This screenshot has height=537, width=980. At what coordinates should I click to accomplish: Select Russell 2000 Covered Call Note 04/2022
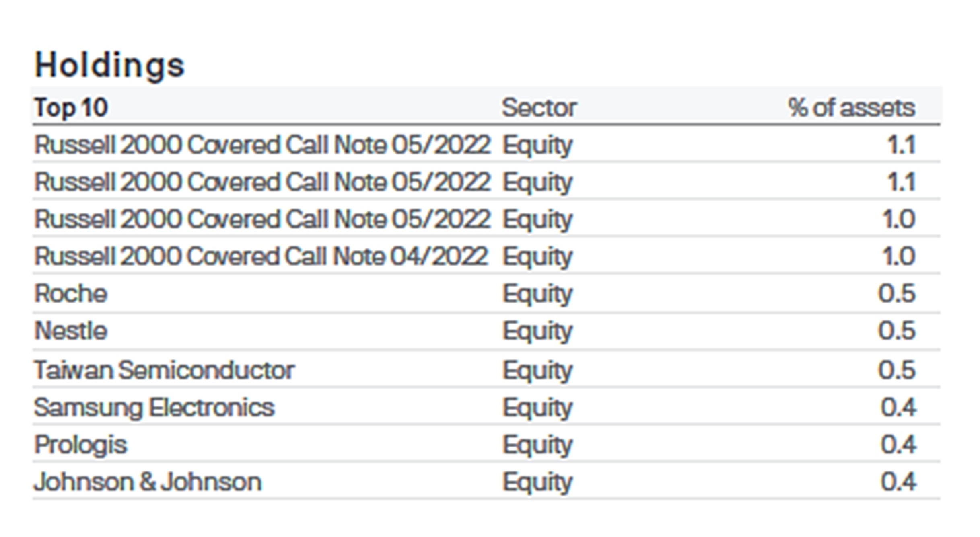261,256
